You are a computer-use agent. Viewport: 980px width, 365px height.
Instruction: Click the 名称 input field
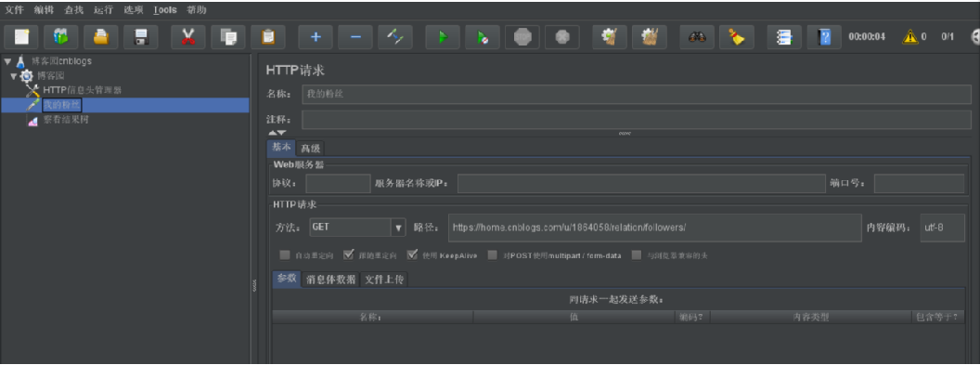pyautogui.click(x=637, y=95)
